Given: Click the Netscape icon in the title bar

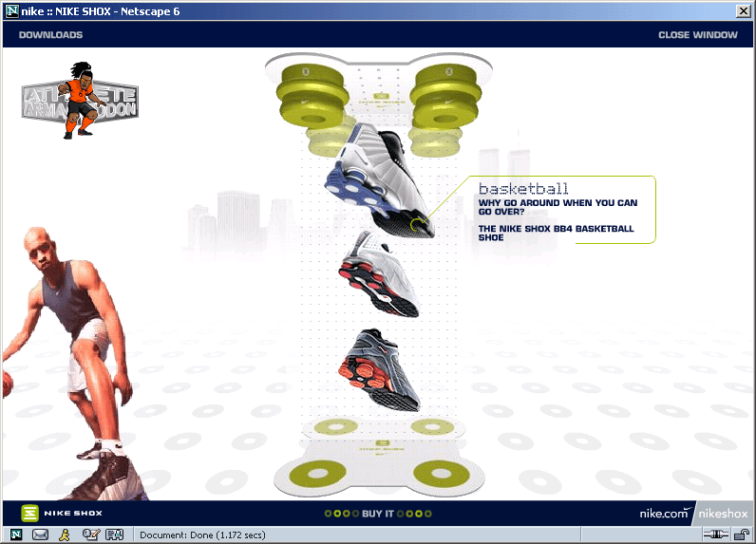Looking at the screenshot, I should [11, 10].
